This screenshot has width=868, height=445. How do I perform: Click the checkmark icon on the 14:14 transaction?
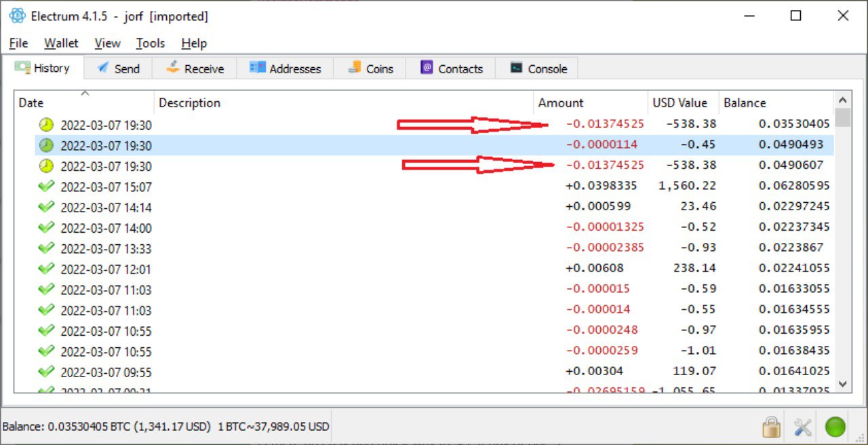46,207
